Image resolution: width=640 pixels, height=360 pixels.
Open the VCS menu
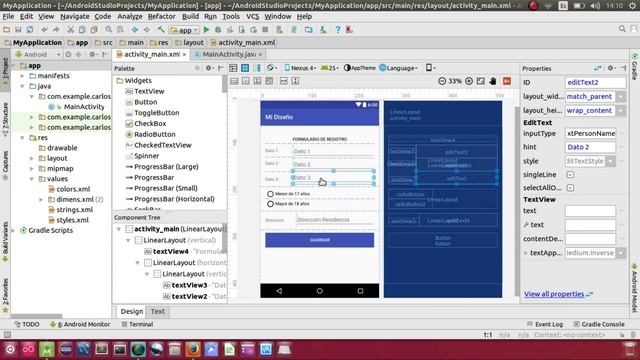252,16
